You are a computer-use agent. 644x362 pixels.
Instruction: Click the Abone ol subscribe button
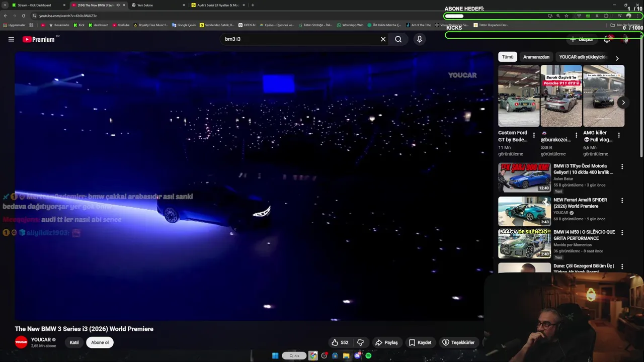100,342
